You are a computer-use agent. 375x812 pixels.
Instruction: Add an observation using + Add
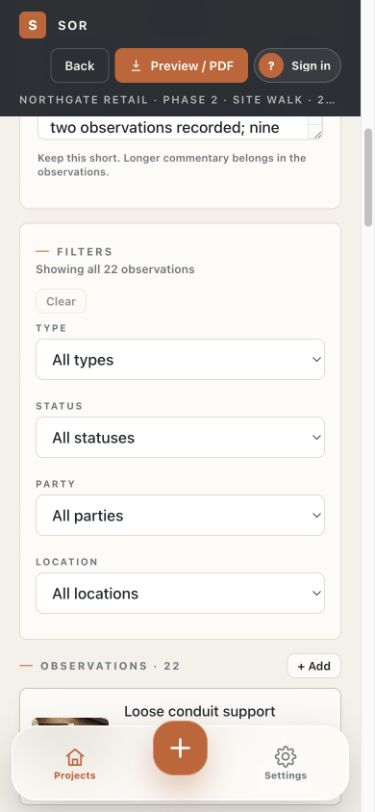pyautogui.click(x=314, y=666)
